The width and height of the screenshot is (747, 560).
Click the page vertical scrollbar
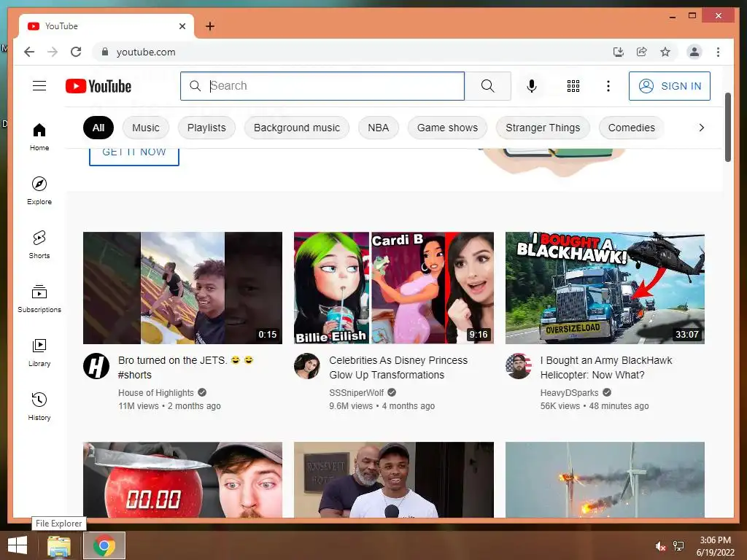tap(728, 127)
